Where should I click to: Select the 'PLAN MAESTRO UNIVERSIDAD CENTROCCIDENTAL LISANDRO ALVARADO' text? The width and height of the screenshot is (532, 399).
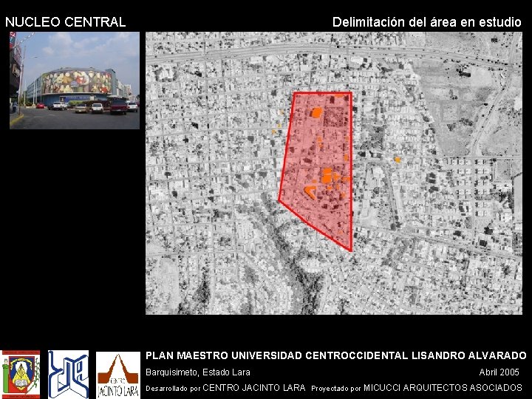[x=336, y=355]
